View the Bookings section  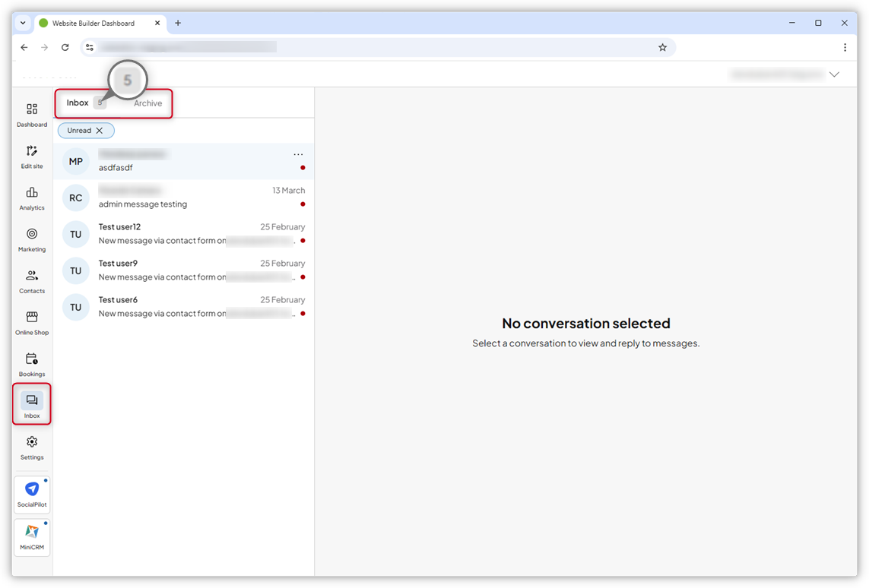[31, 365]
